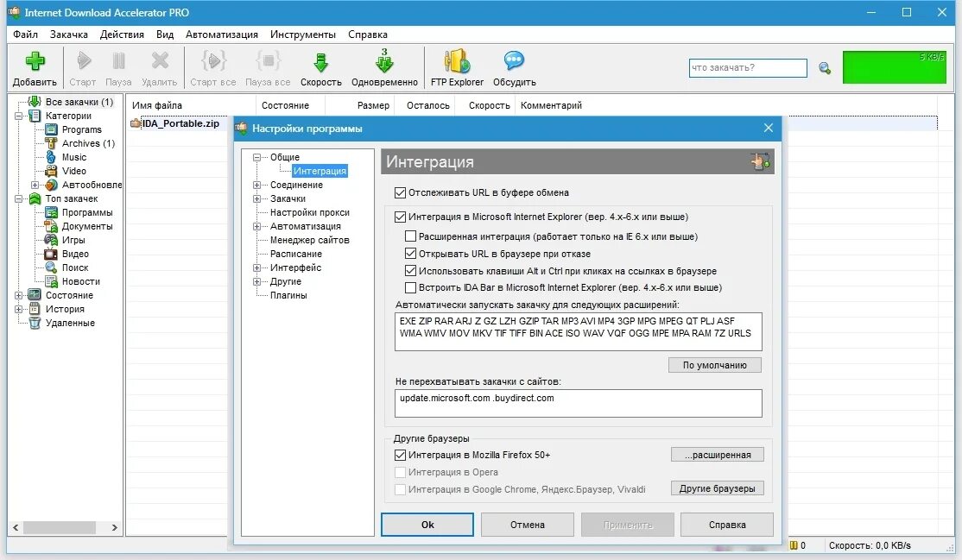
Task: Click the Пауза все toolbar icon
Action: coord(268,60)
